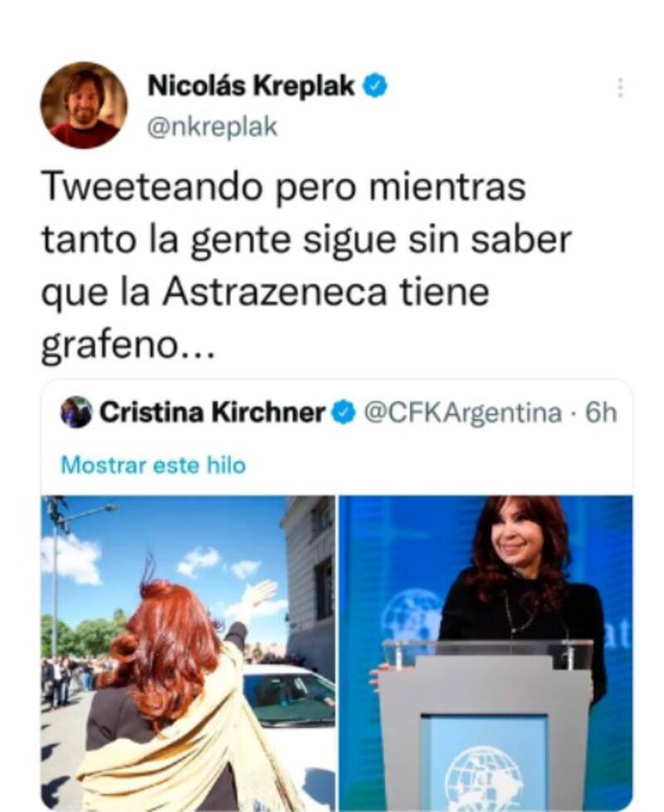Click the Mostrar este hilo link

click(154, 466)
